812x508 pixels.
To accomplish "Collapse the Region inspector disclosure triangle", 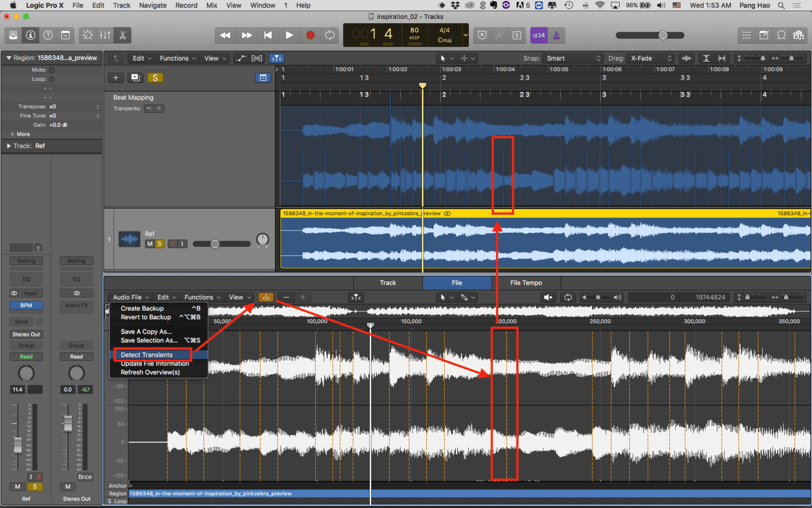I will point(9,58).
